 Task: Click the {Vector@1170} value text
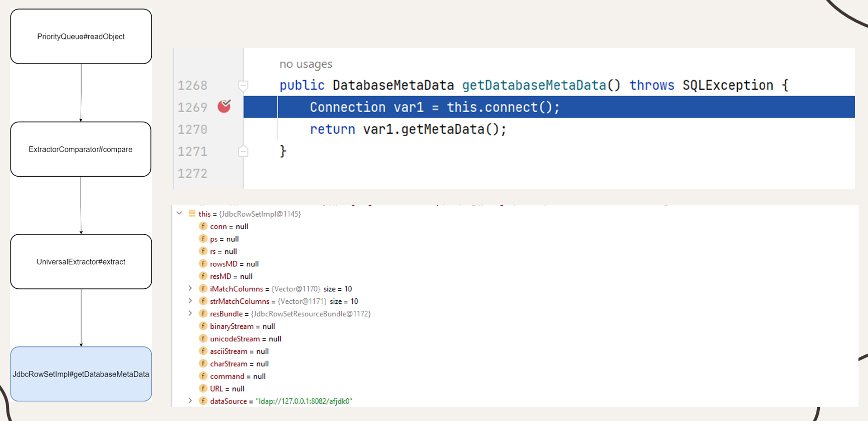[x=295, y=289]
